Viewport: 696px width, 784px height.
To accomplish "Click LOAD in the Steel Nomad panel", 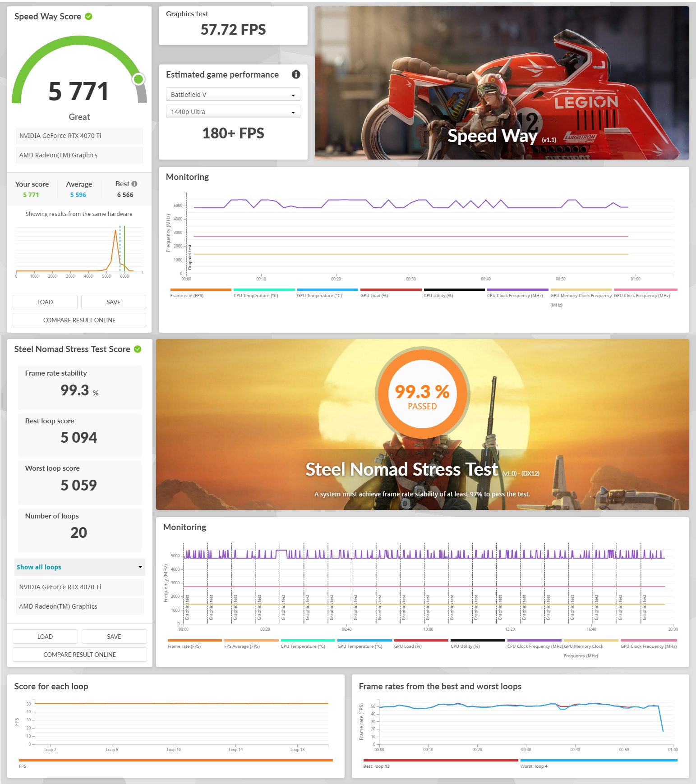I will pos(45,637).
